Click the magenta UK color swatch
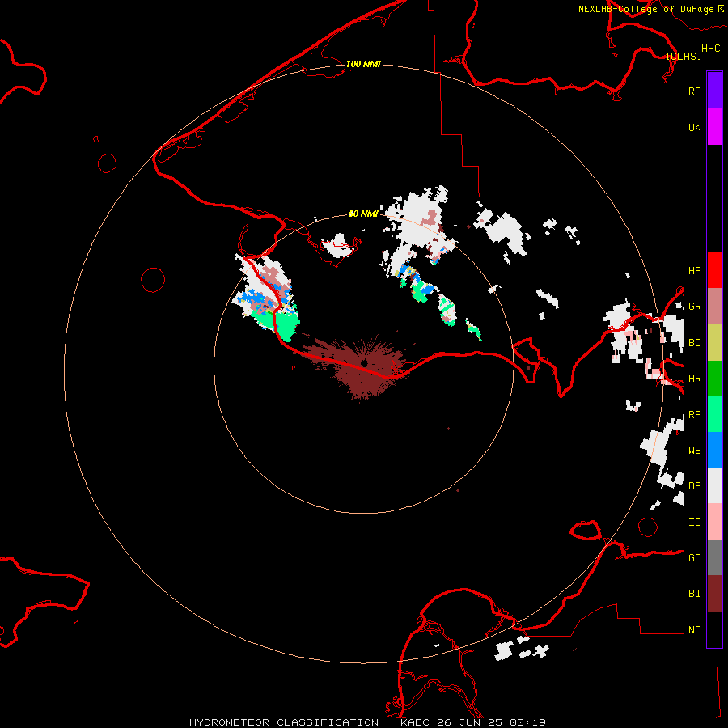Screen dimensions: 728x728 714,127
